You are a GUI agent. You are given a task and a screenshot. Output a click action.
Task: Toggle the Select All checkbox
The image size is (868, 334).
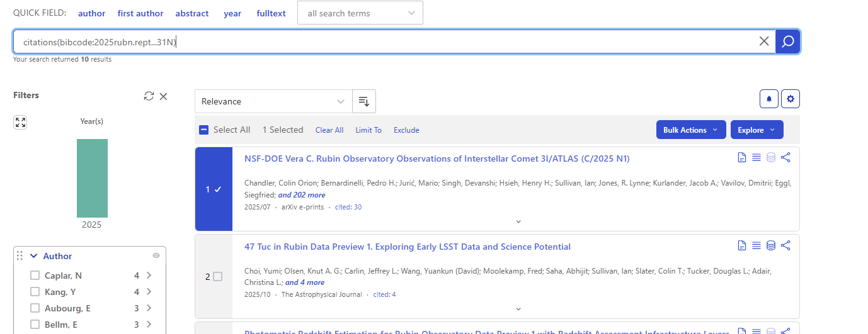click(203, 130)
